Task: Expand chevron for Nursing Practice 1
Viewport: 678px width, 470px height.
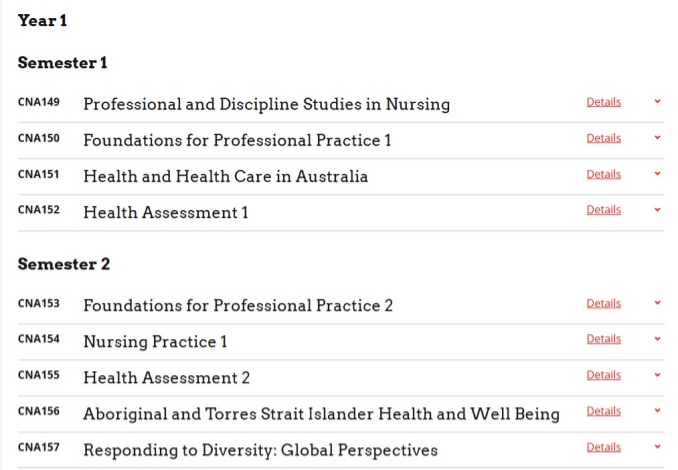Action: (x=657, y=339)
